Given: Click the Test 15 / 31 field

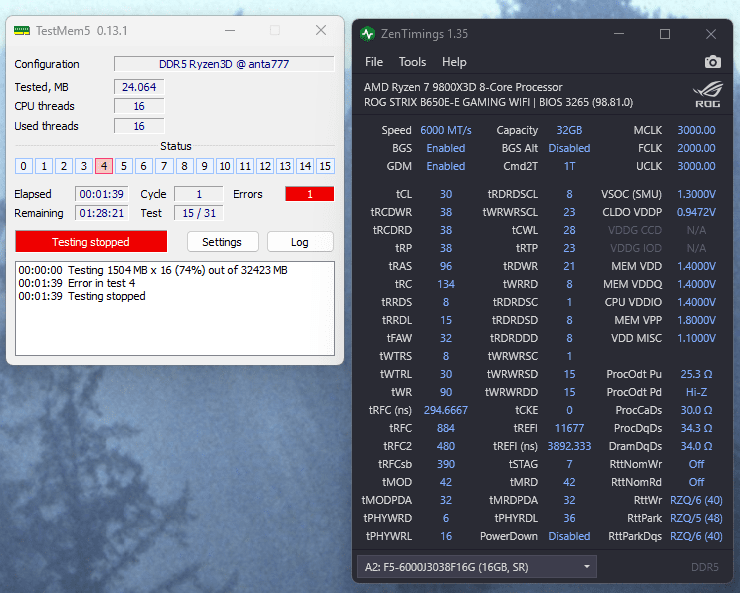Looking at the screenshot, I should (199, 213).
